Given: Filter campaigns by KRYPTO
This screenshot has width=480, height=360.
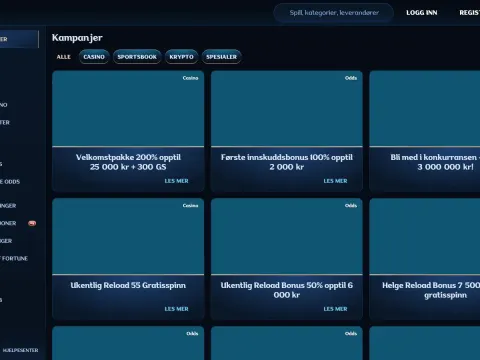Looking at the screenshot, I should pyautogui.click(x=181, y=57).
